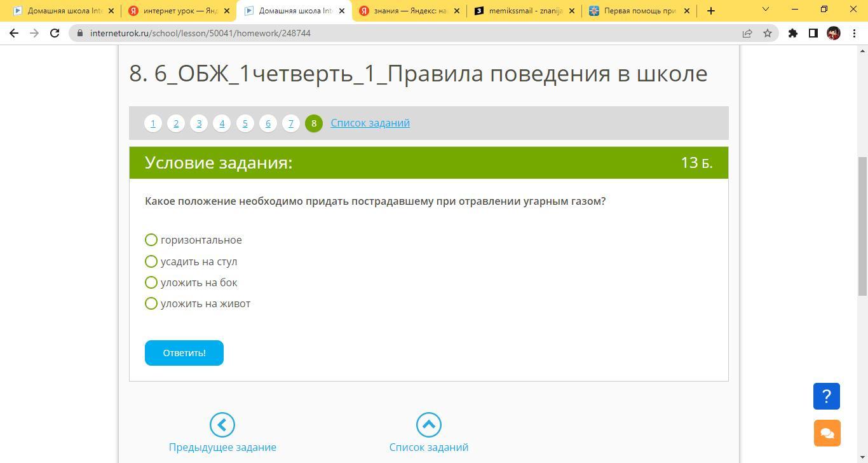The height and width of the screenshot is (463, 868).
Task: Click the lesson title Правила поведения в школе
Action: click(x=418, y=73)
